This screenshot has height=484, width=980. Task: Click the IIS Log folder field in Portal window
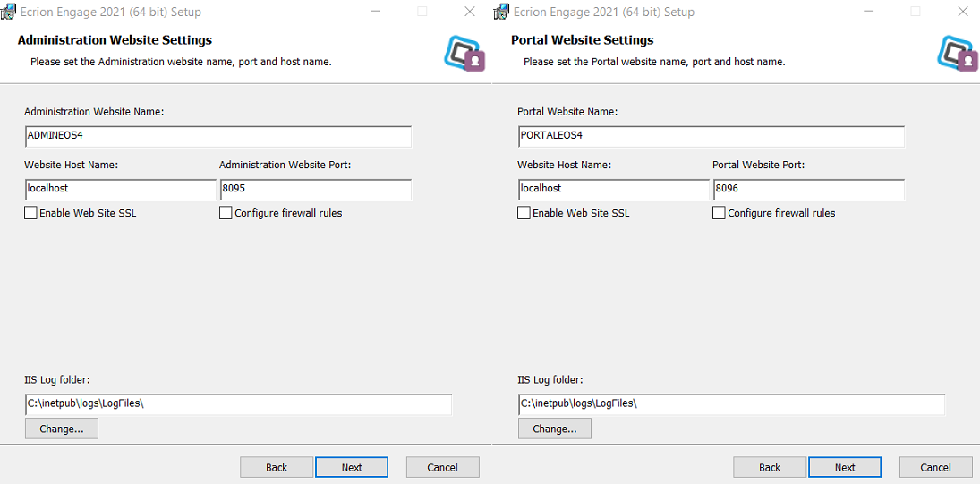(x=731, y=404)
